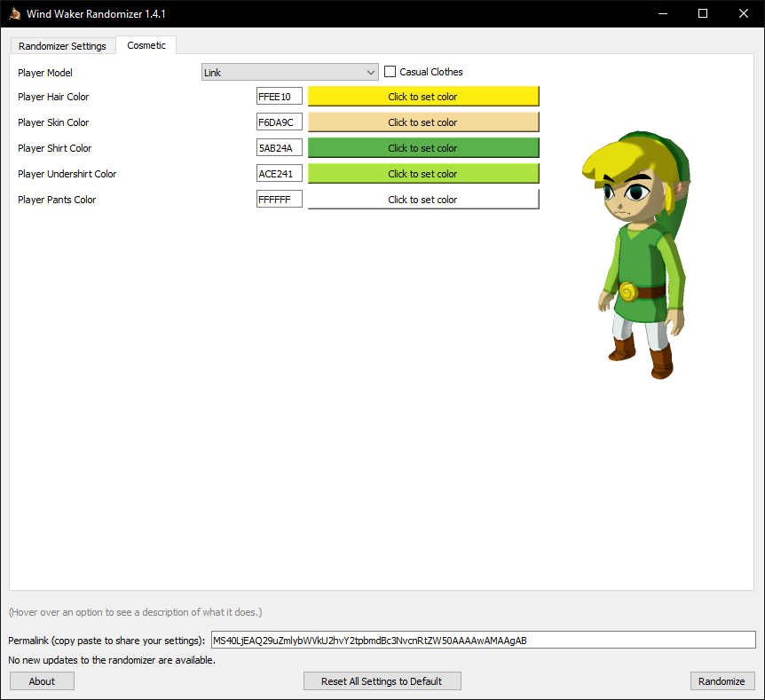Click the Player Hair Color hex field
This screenshot has width=765, height=700.
pos(279,96)
